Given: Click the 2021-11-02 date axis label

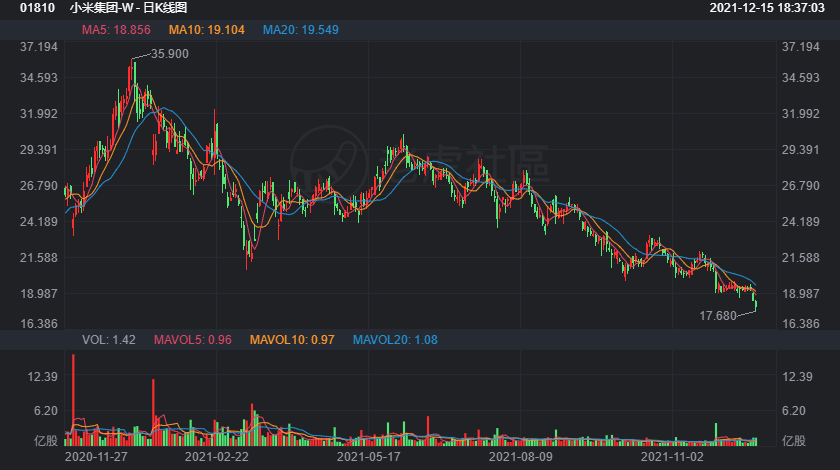Looking at the screenshot, I should 672,457.
